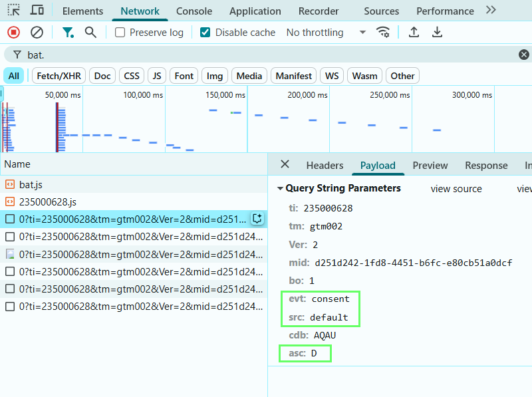This screenshot has width=532, height=397.
Task: Click the ti value 235000628
Action: (328, 208)
